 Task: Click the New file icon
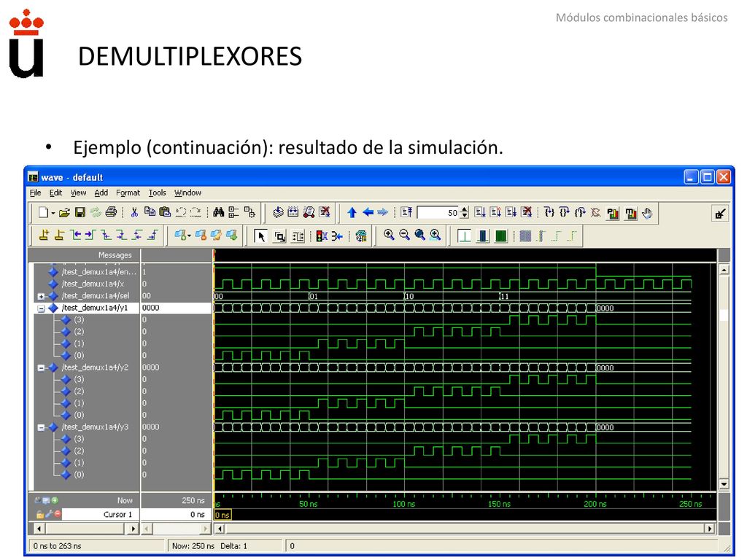pyautogui.click(x=43, y=212)
